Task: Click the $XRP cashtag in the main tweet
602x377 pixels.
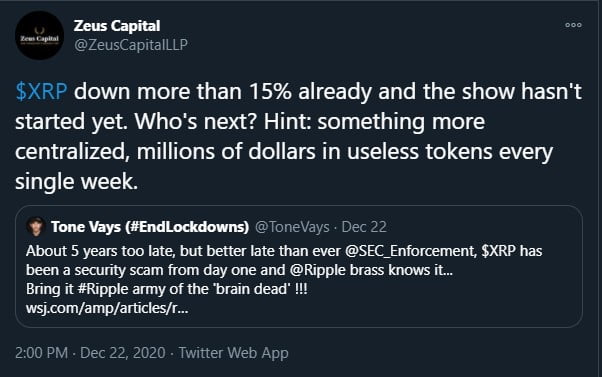Action: tap(41, 92)
